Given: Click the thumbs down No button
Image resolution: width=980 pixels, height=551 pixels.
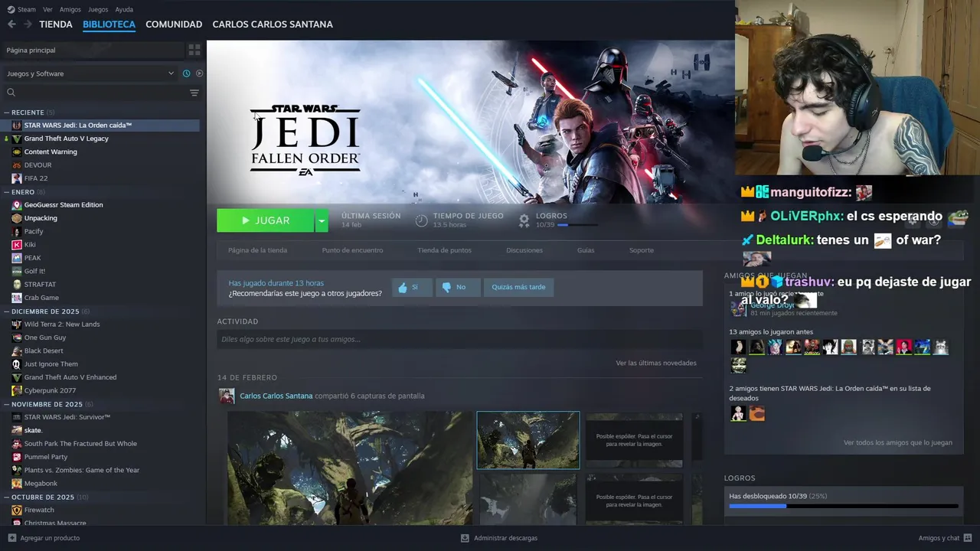Looking at the screenshot, I should [458, 287].
